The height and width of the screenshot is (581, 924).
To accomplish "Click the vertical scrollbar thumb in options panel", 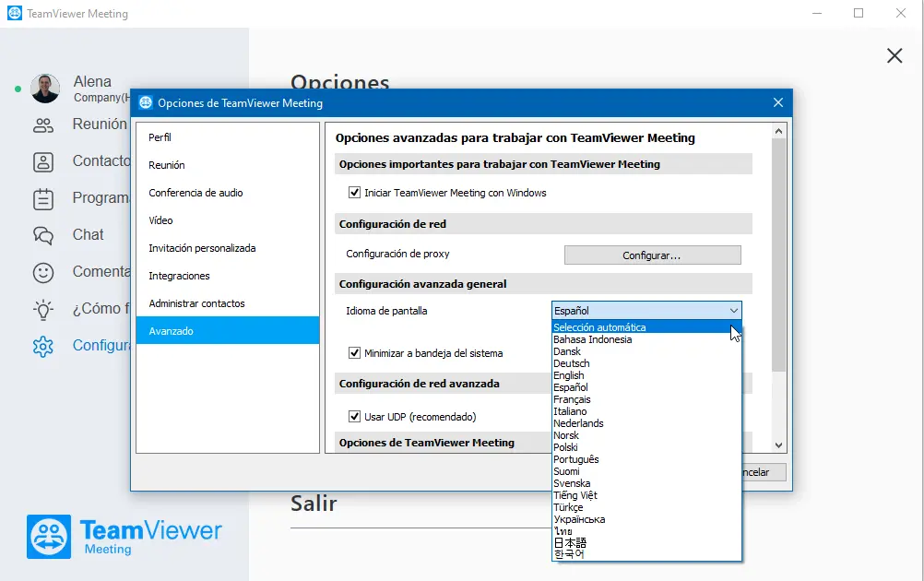I will (x=778, y=255).
